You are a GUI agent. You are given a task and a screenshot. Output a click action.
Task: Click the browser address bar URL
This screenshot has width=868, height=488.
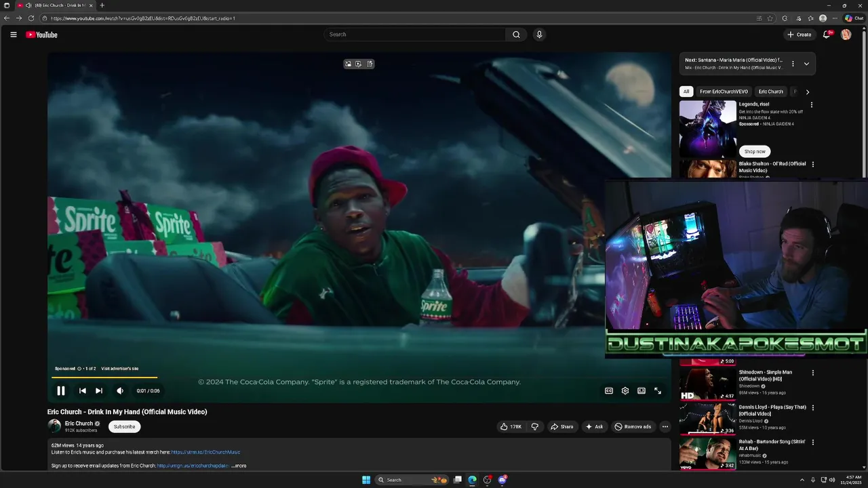pyautogui.click(x=142, y=18)
